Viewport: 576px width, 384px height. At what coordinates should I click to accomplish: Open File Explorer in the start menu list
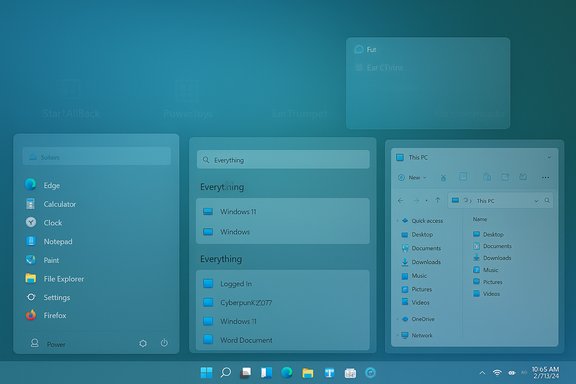pyautogui.click(x=54, y=279)
